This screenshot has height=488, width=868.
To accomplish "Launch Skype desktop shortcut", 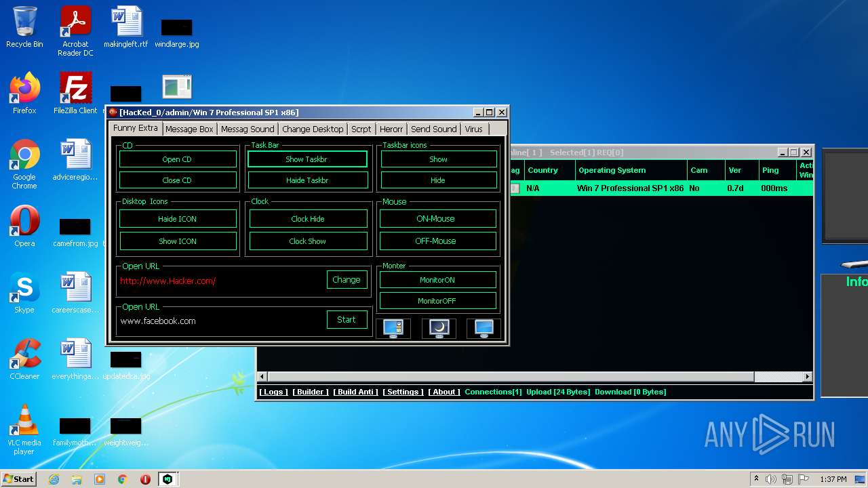I will pos(24,293).
